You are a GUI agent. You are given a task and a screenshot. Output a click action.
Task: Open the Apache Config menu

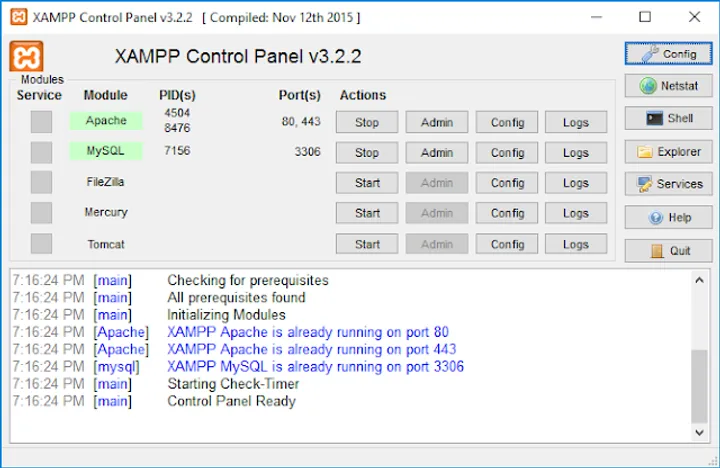pyautogui.click(x=507, y=122)
